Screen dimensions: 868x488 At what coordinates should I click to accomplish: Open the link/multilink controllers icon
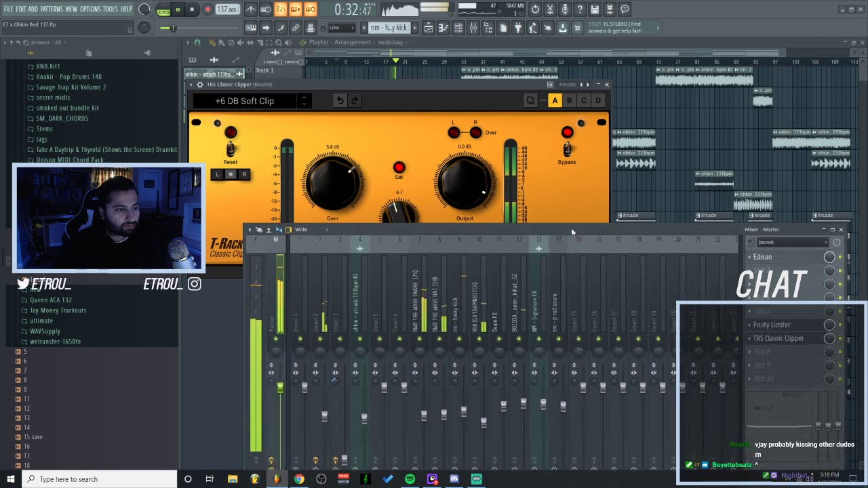[x=296, y=28]
